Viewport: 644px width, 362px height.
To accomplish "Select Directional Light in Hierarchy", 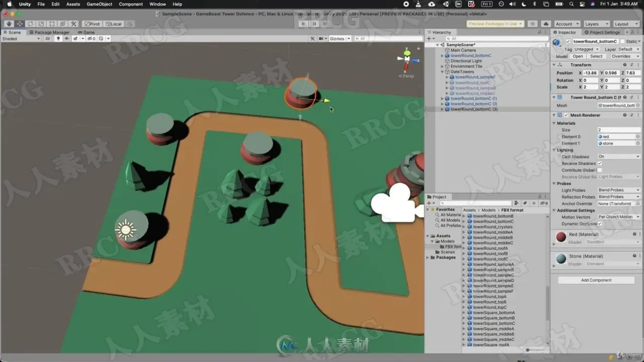I will coord(466,61).
